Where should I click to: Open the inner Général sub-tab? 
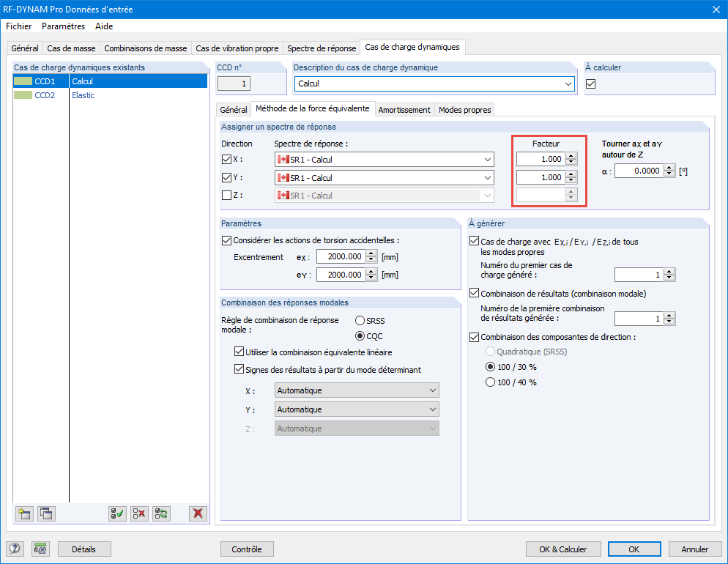[x=234, y=110]
